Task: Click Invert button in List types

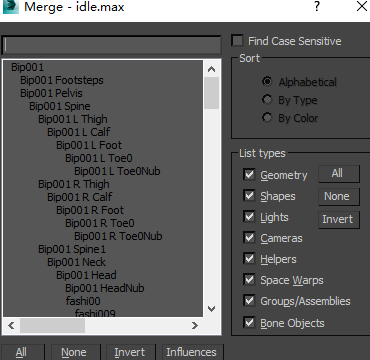Action: click(339, 219)
